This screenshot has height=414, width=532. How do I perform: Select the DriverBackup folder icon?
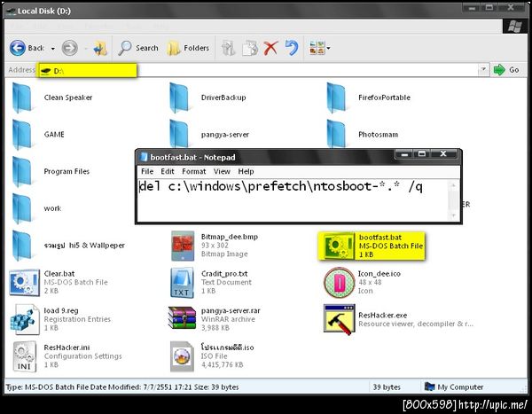coord(179,98)
